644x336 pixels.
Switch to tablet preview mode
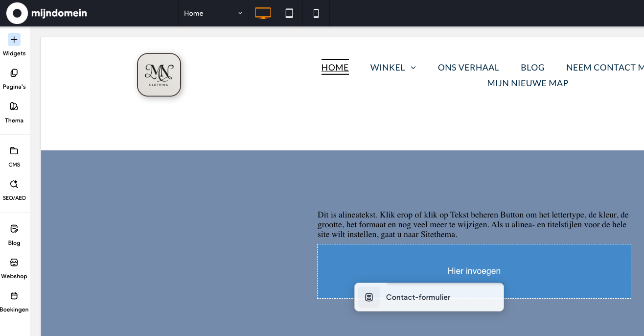coord(289,13)
